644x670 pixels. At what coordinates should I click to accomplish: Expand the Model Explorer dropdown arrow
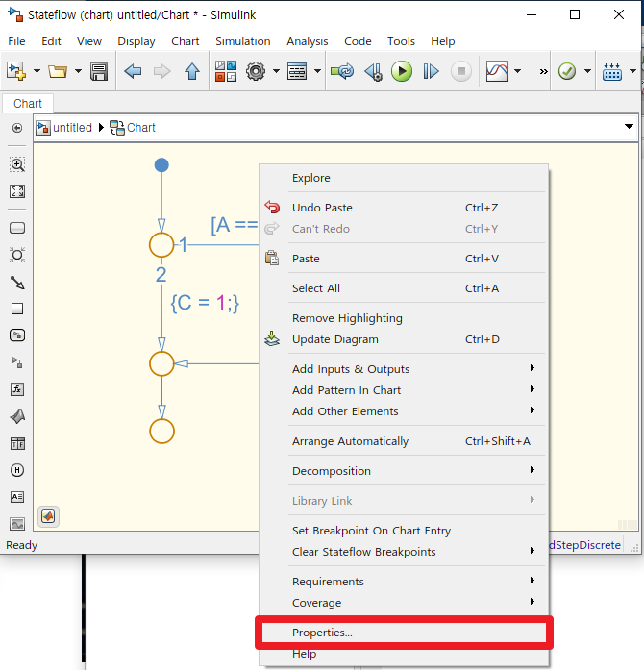click(x=317, y=71)
